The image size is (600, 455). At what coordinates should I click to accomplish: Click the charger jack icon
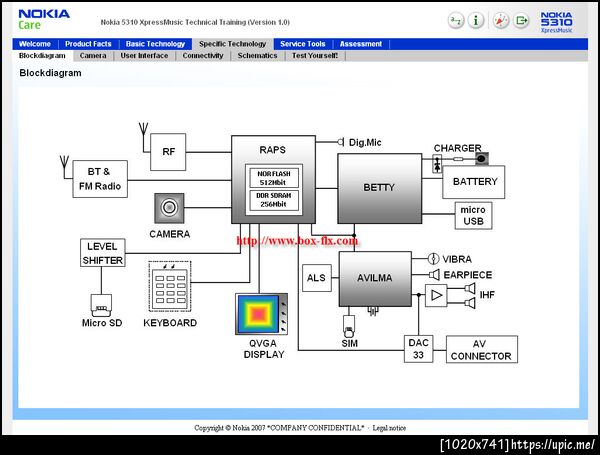pos(482,158)
